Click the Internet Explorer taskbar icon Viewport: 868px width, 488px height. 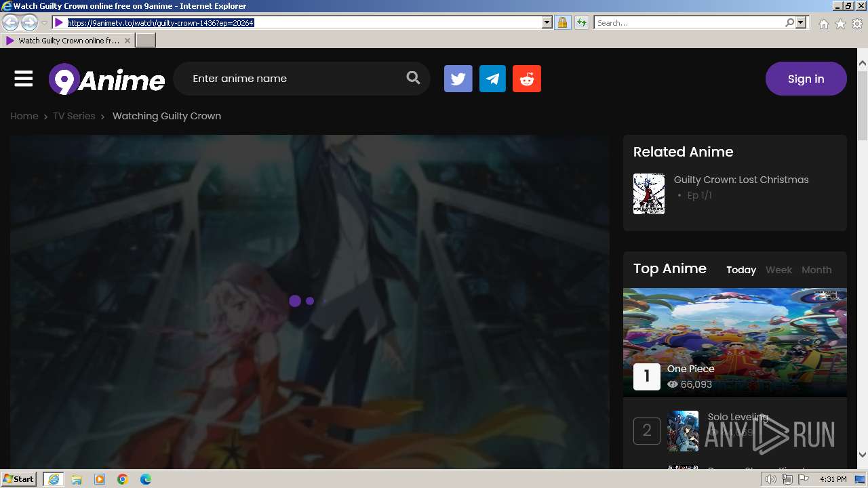point(54,479)
